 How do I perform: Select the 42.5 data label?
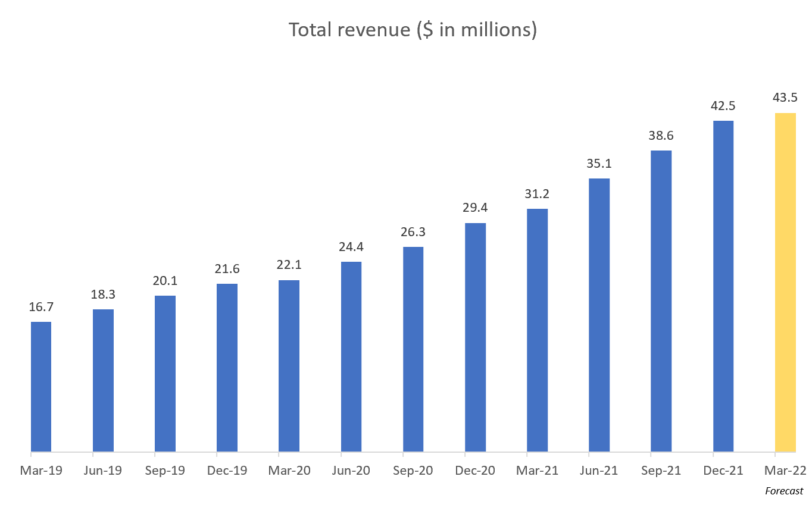722,106
